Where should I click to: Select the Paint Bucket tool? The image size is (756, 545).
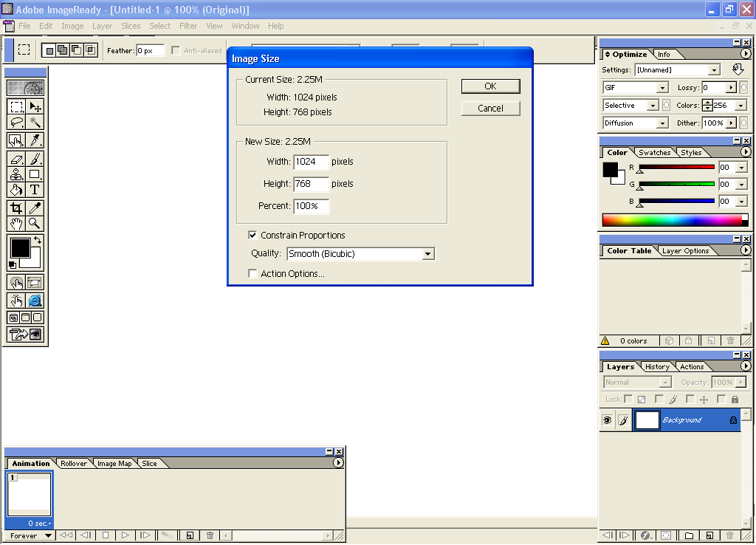[16, 190]
